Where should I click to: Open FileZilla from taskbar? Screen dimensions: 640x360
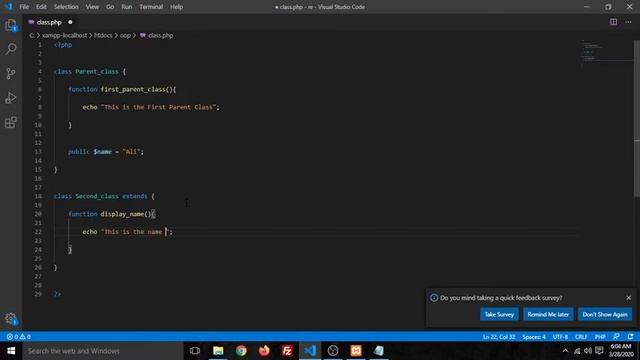[x=287, y=351]
